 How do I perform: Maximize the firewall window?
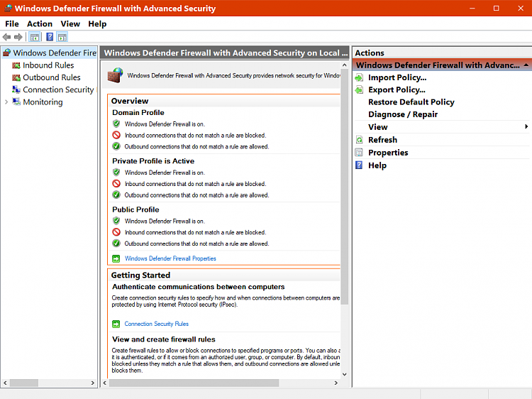(496, 8)
